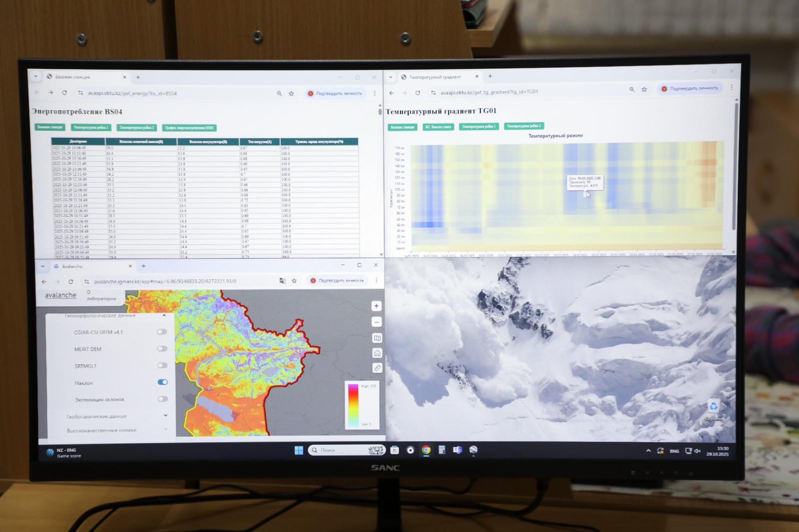Disable the Наклон layer toggle
The width and height of the screenshot is (799, 532).
[162, 382]
